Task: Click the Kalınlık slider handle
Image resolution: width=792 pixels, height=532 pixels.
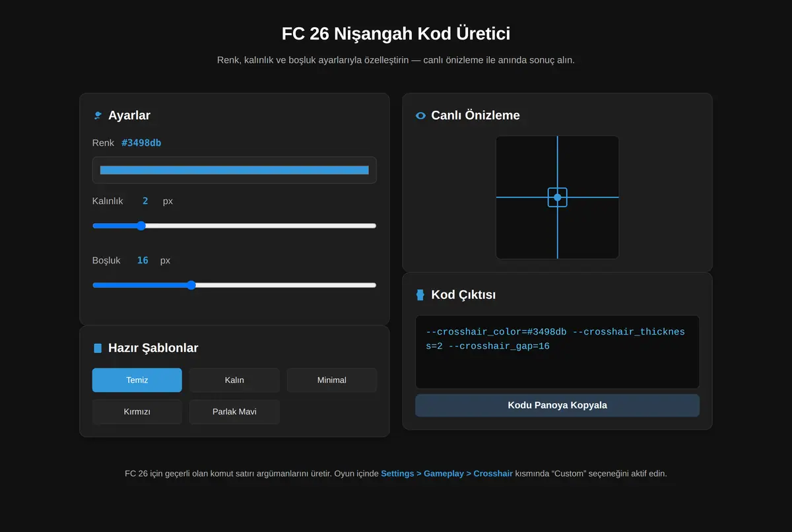Action: click(x=141, y=226)
